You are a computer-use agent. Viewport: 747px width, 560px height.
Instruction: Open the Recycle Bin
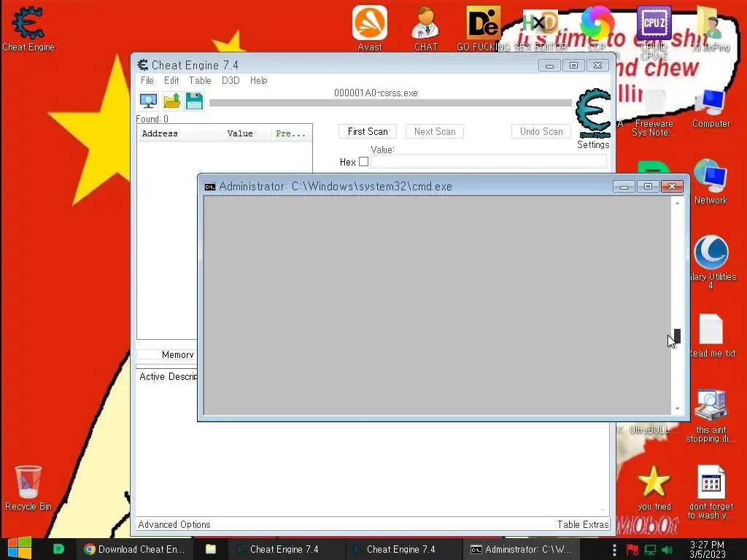(28, 489)
